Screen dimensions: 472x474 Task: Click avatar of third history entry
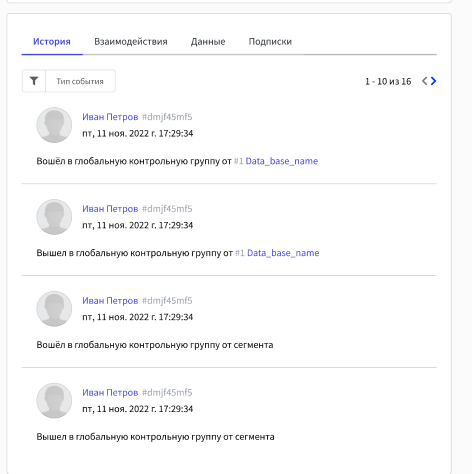point(54,309)
